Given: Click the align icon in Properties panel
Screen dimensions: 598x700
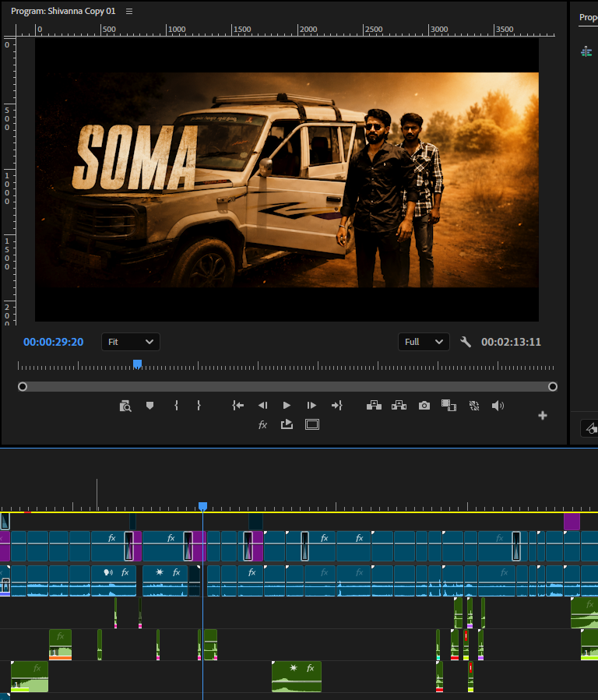Looking at the screenshot, I should tap(586, 52).
